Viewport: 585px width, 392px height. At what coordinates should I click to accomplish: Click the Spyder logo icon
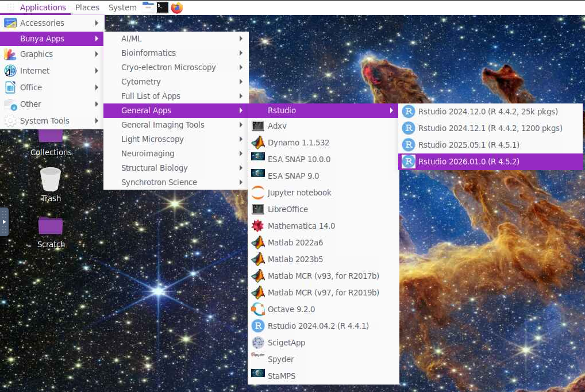click(x=258, y=355)
